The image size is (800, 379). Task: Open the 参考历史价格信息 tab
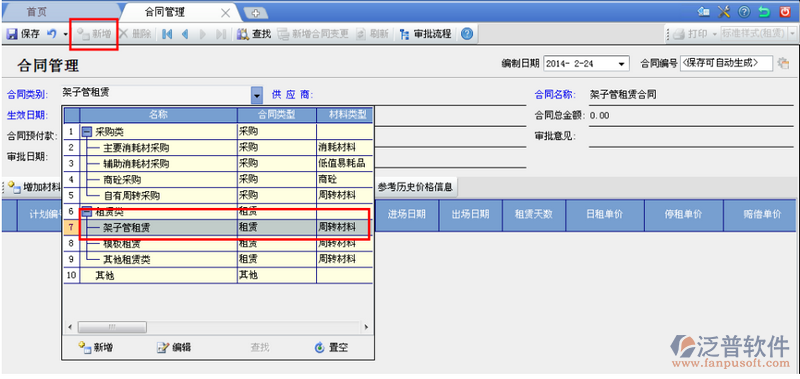415,187
